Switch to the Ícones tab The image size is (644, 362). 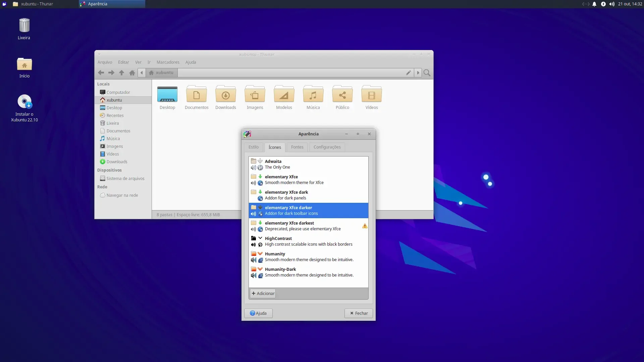[x=275, y=147]
